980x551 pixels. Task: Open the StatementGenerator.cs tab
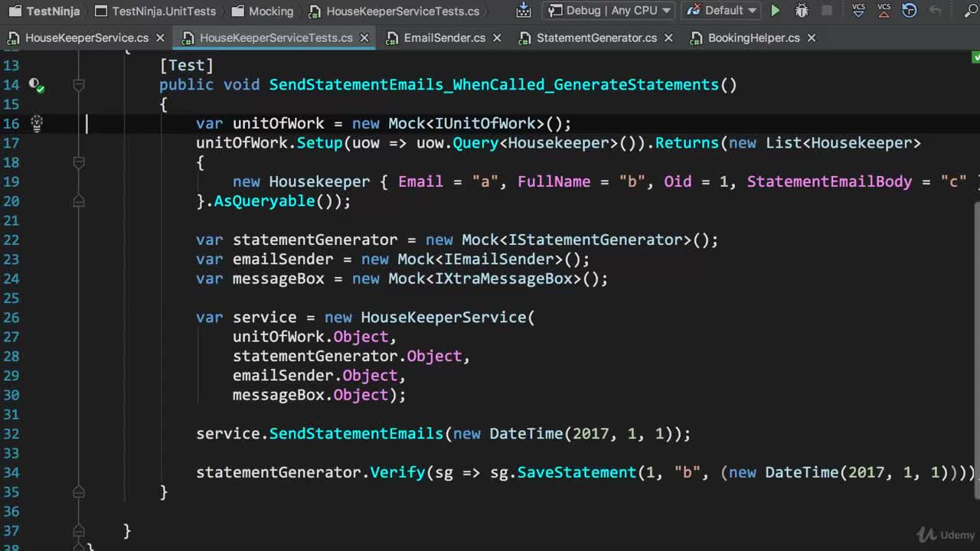click(596, 37)
